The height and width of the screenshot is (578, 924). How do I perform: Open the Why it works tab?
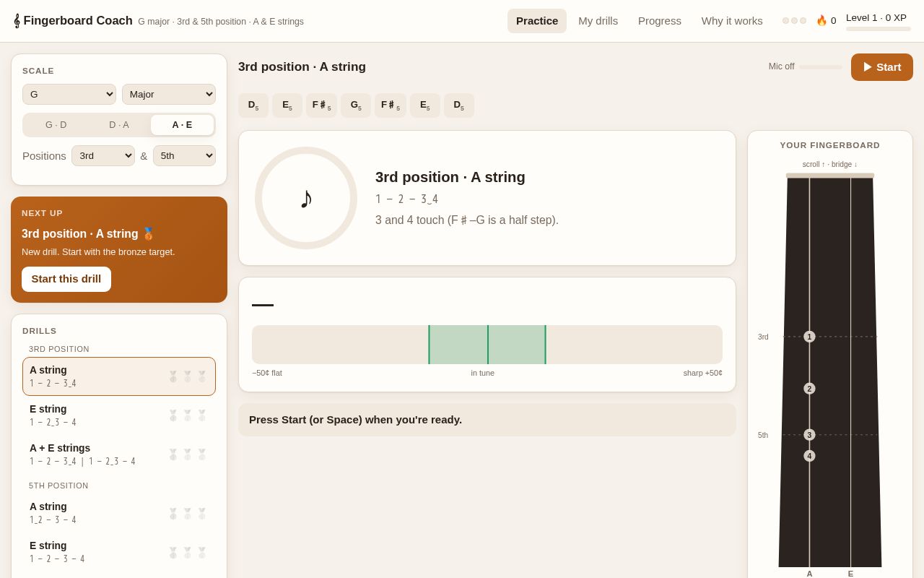(732, 21)
